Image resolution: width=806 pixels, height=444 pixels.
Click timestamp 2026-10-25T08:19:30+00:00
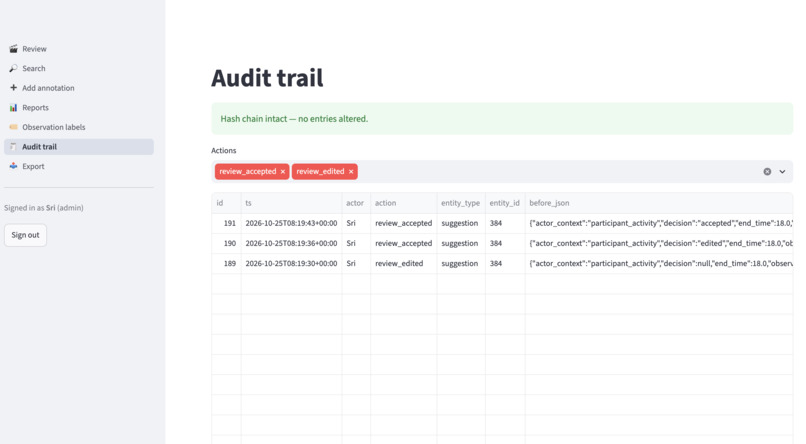tap(291, 263)
